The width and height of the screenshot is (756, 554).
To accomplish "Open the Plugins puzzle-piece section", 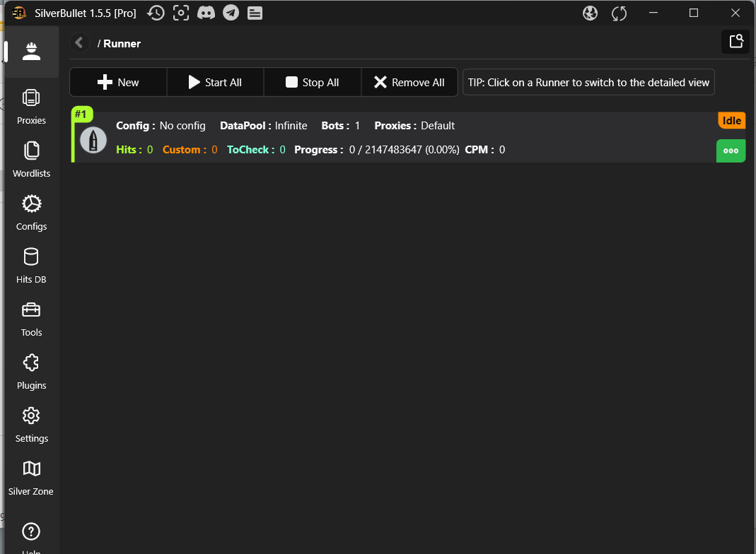I will [x=31, y=371].
